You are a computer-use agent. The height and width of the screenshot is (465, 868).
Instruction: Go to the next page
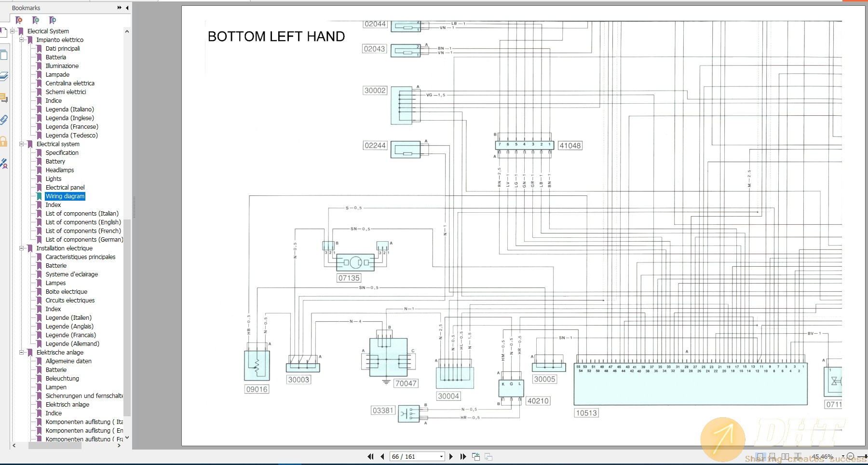451,456
